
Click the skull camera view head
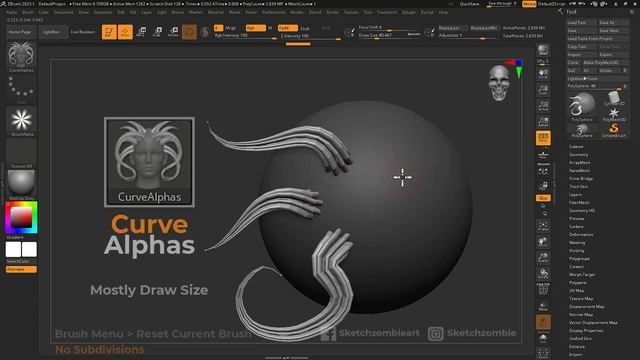point(499,83)
